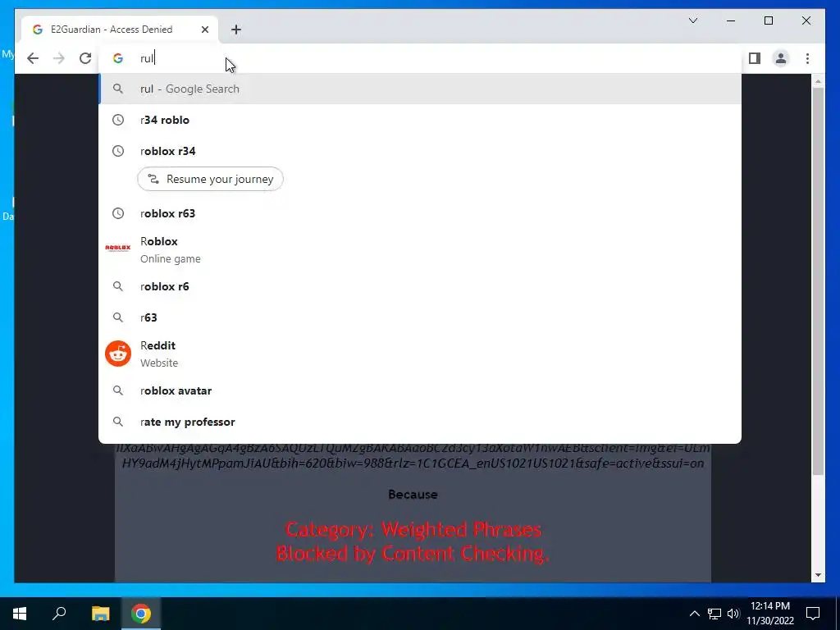Select the Roblox Online game suggestion

pos(420,249)
